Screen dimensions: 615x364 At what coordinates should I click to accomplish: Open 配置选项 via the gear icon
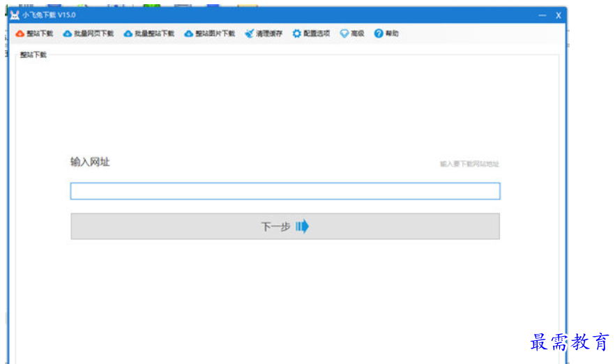(297, 33)
